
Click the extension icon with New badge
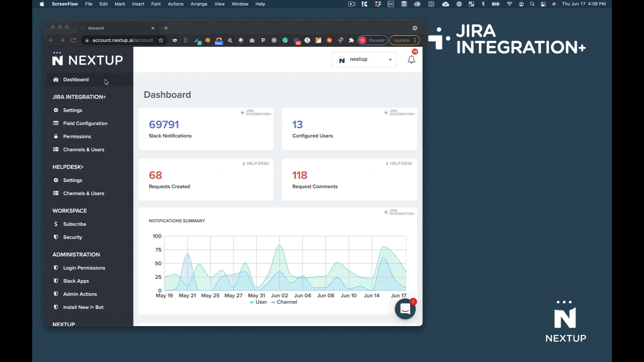(x=219, y=41)
